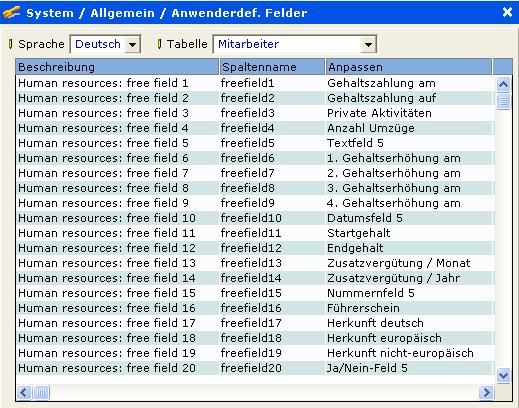Click the vertical scrollbar thumb

coord(503,101)
